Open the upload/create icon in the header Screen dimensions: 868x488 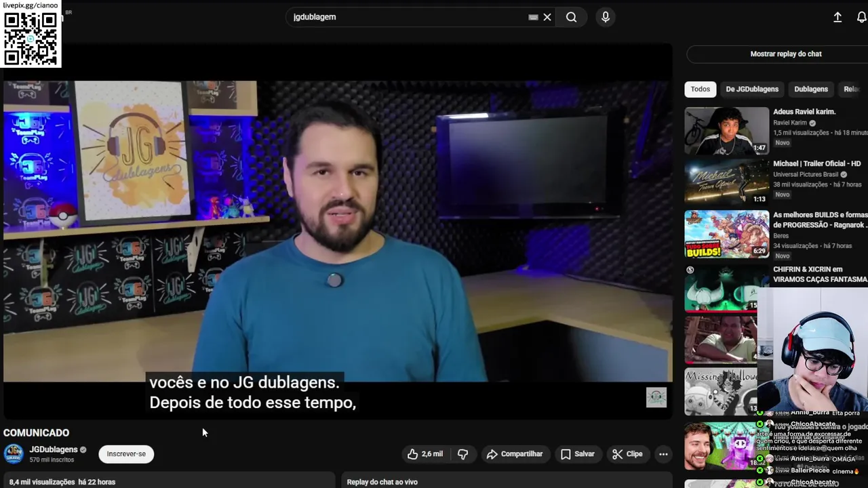click(837, 18)
